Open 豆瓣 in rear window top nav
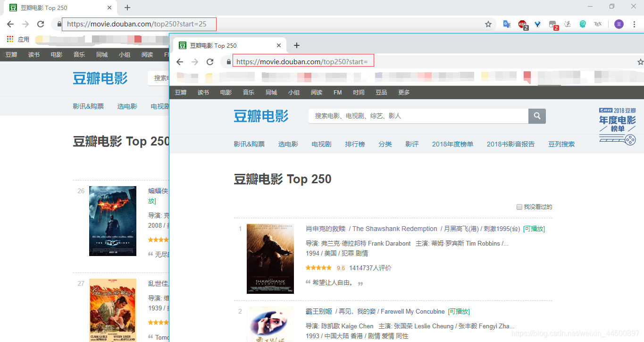Screen dimensions: 644x342 [11, 55]
